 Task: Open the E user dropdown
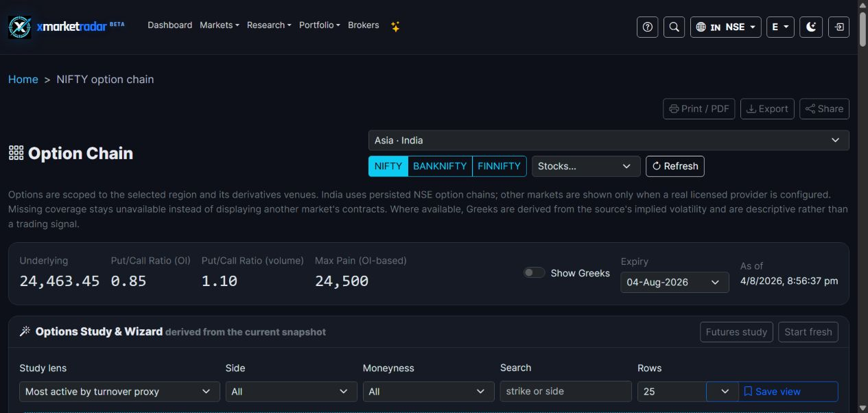pos(780,27)
